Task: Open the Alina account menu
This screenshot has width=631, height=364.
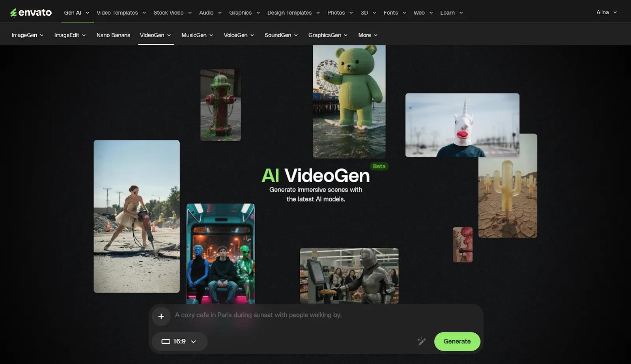Action: point(607,12)
